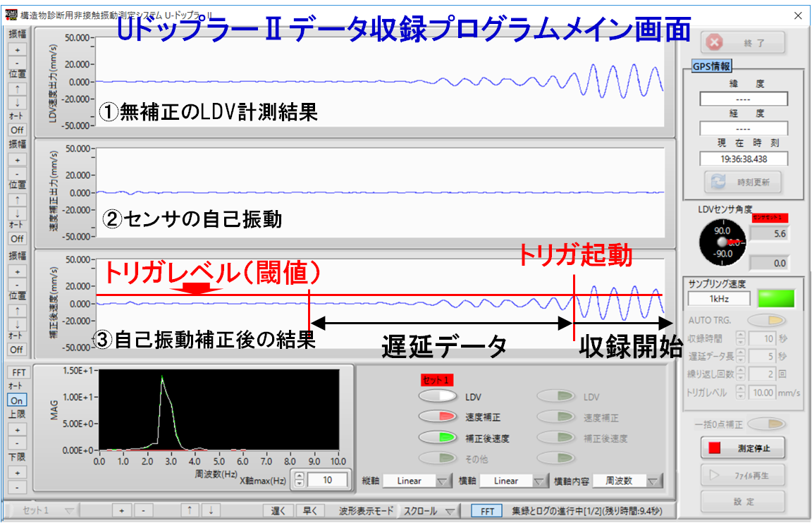Click the 遅く slower scroll button
Screen dimensions: 812x523
pos(278,511)
